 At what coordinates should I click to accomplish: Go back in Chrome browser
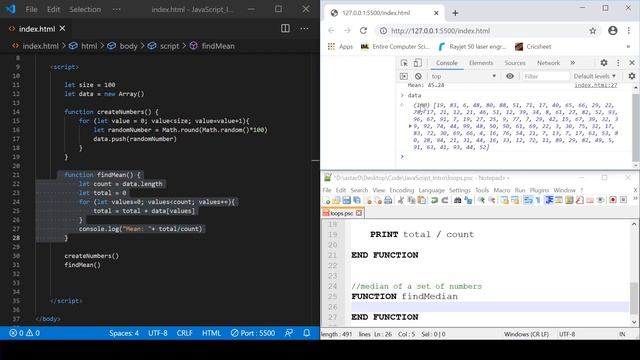pyautogui.click(x=331, y=31)
